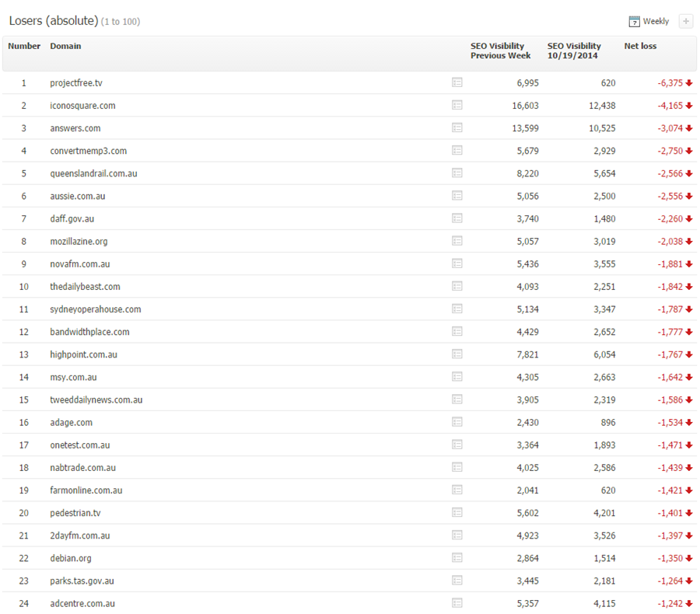700x614 pixels.
Task: Select the SEO Visibility 10/19/2014 header
Action: pos(574,51)
